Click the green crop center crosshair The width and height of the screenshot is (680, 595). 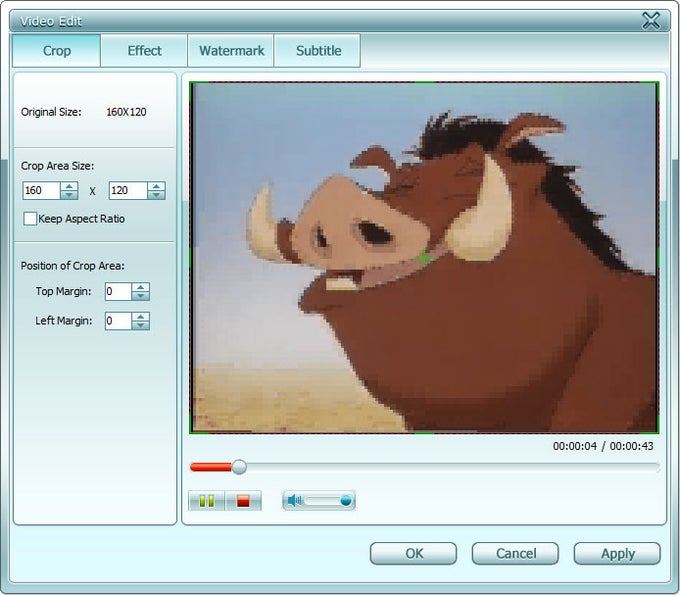click(x=424, y=258)
